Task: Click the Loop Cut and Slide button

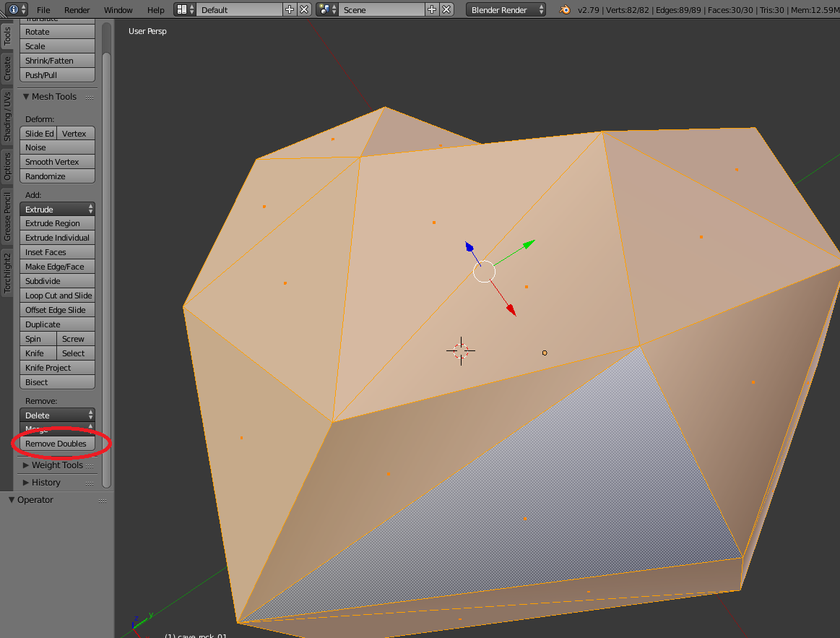Action: coord(58,296)
